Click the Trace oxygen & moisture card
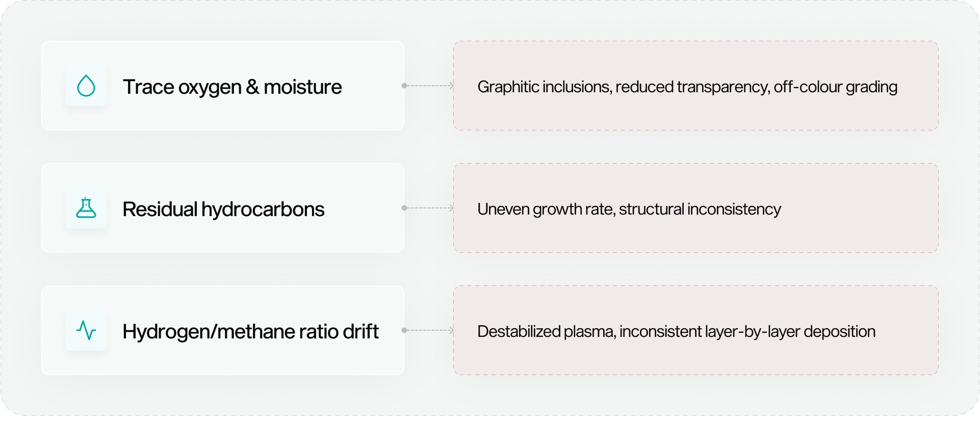This screenshot has height=422, width=980. click(x=223, y=86)
